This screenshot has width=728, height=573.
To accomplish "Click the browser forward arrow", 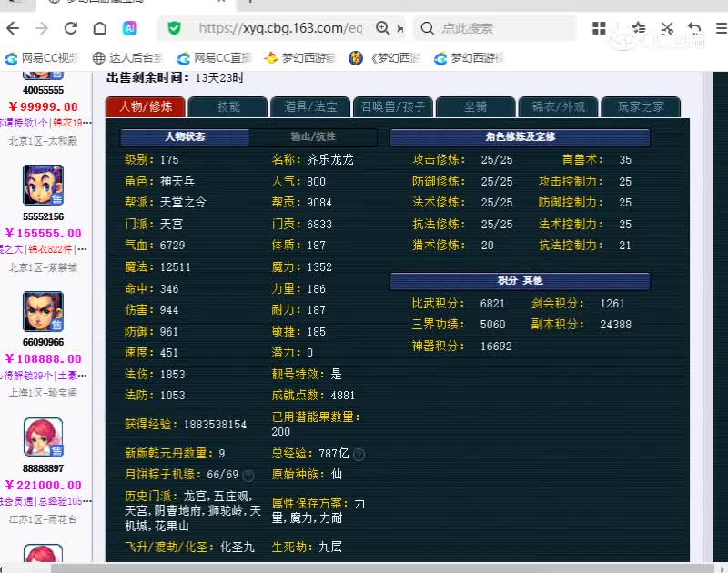I will pos(42,29).
